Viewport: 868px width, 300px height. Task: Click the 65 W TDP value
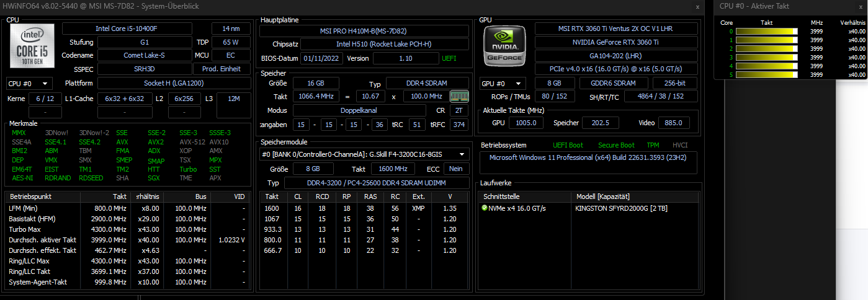coord(231,42)
